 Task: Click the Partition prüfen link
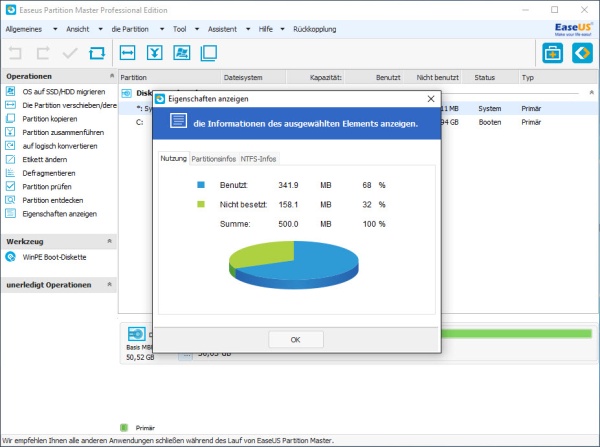tap(47, 186)
